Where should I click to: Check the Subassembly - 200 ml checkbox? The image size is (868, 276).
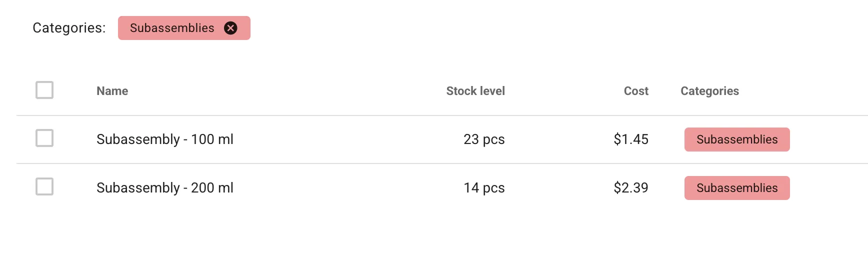click(x=44, y=187)
